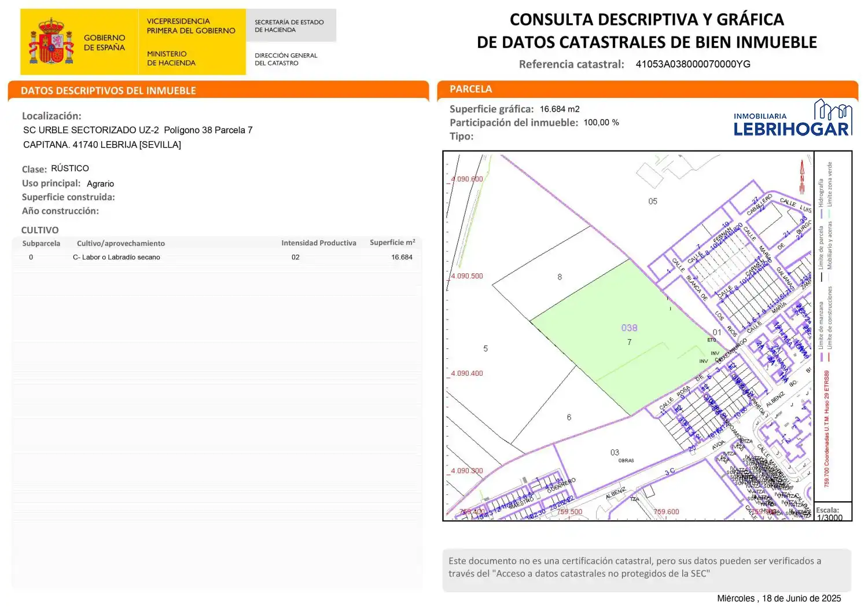Click the Tipo label
The width and height of the screenshot is (868, 613).
(x=461, y=137)
